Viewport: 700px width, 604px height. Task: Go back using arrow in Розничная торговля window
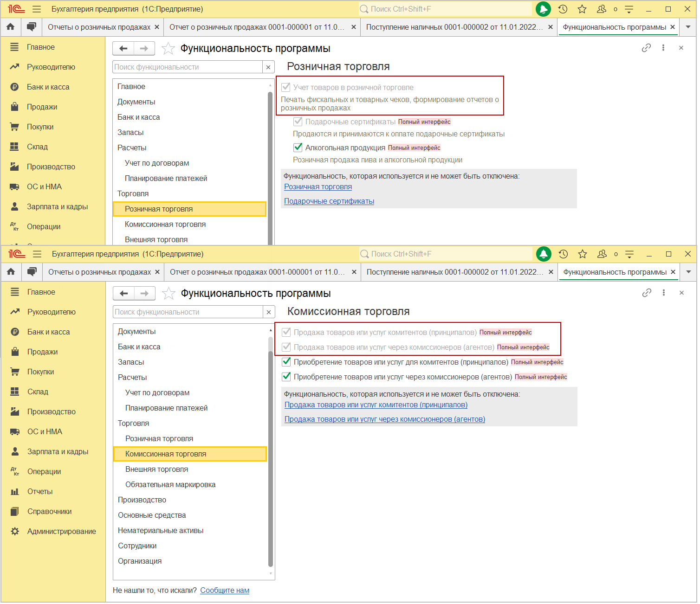coord(123,48)
